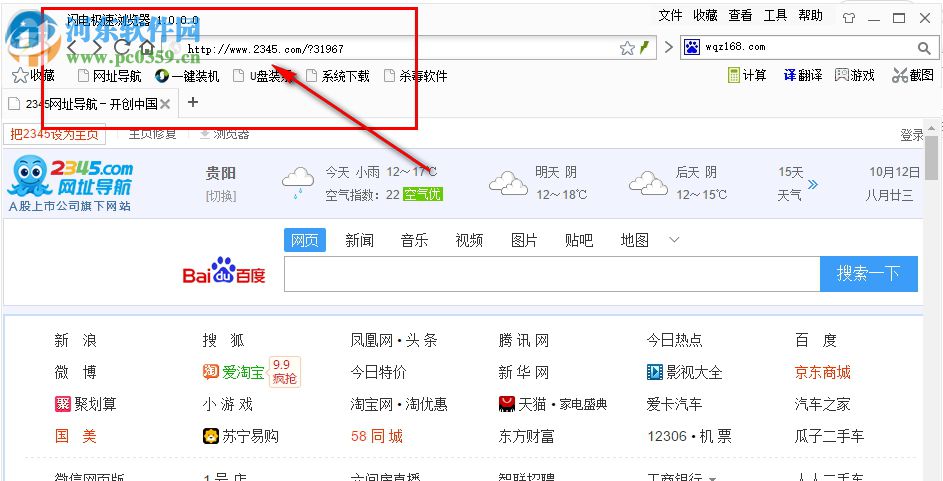Close the 2345网址导航 tab
943x481 pixels.
tap(165, 105)
